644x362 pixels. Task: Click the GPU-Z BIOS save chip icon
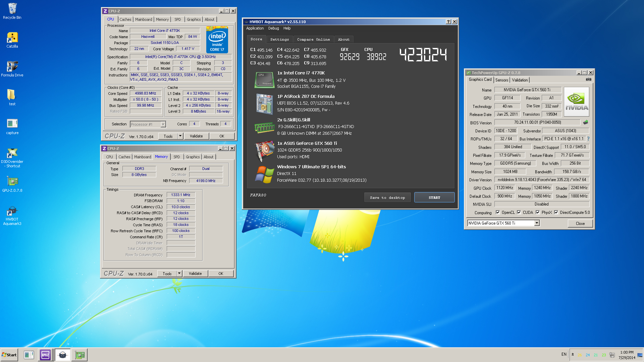click(586, 122)
